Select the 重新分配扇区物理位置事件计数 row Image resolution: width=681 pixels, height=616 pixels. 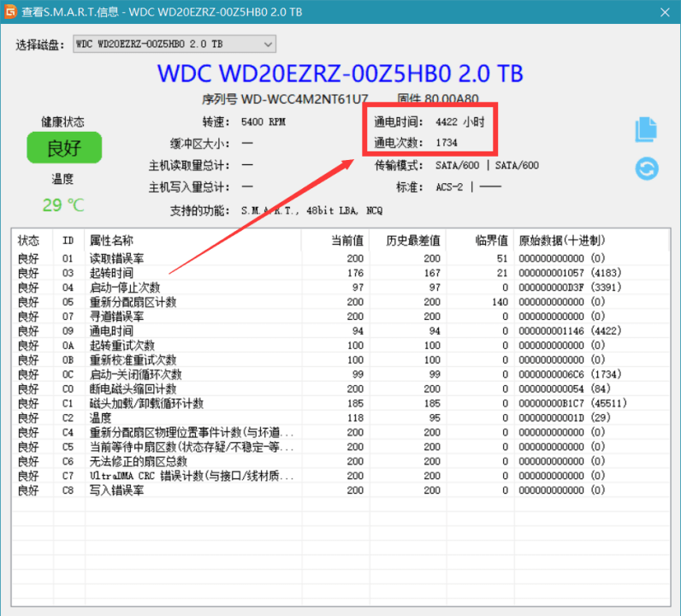(340, 432)
